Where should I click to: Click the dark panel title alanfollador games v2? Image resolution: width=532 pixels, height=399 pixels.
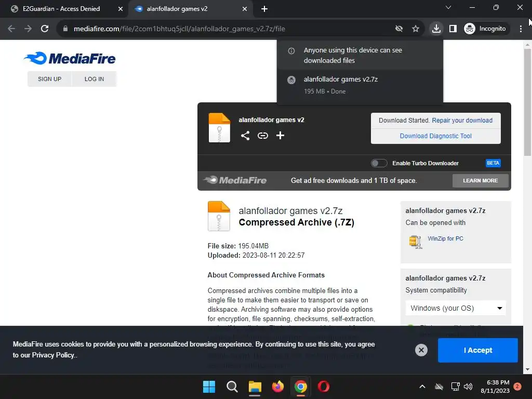(271, 120)
